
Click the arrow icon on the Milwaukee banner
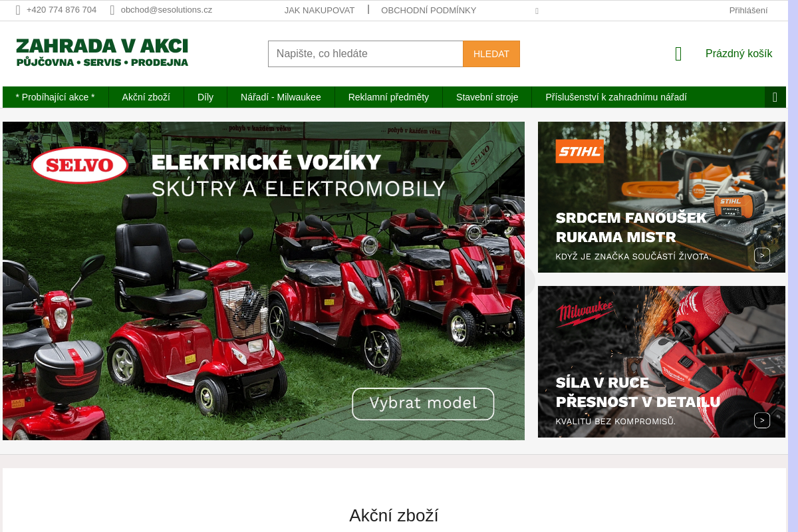tap(762, 420)
